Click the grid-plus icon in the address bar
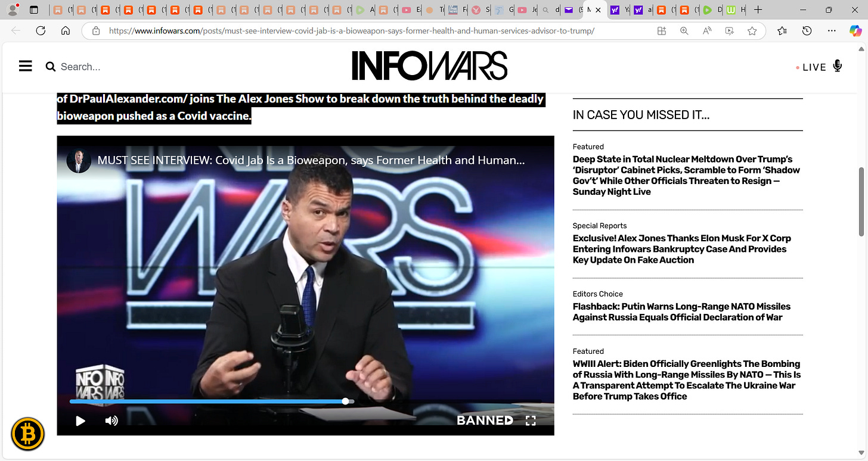This screenshot has height=461, width=868. (x=661, y=31)
